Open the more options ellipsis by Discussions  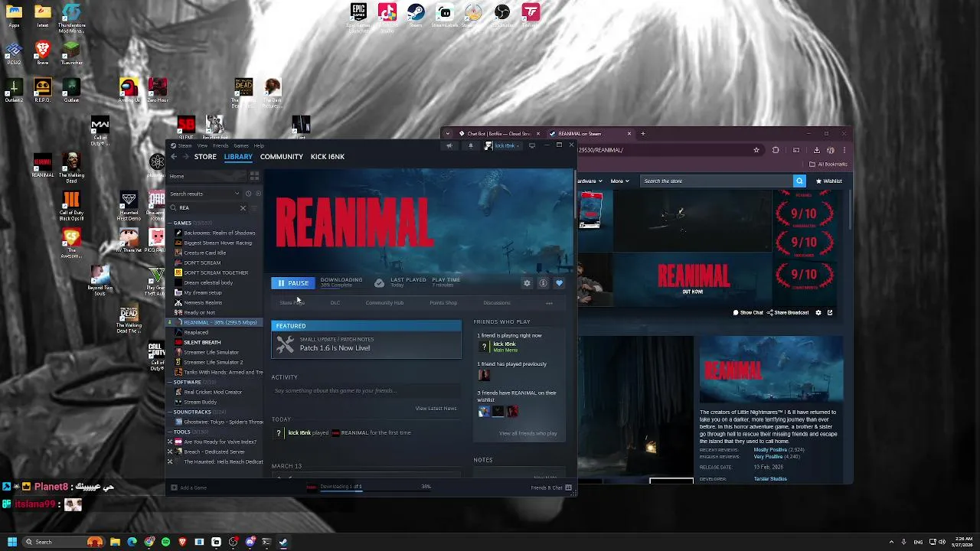coord(549,303)
